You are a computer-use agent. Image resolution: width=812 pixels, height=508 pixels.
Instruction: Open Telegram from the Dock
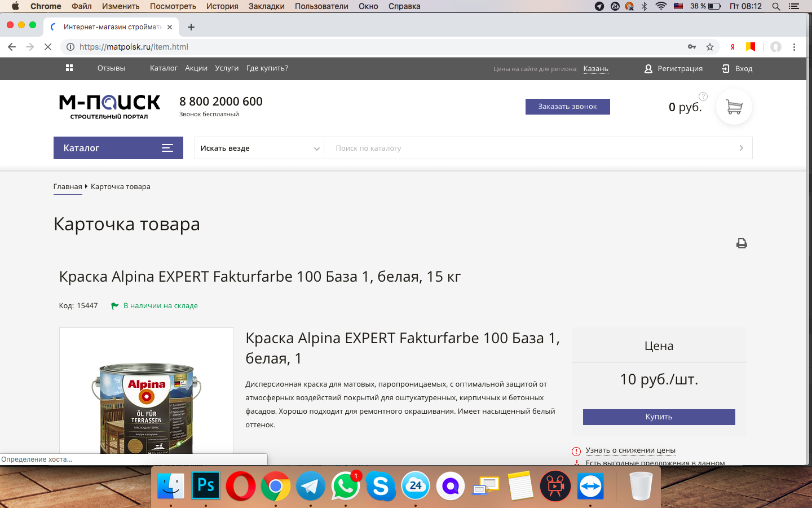click(x=310, y=486)
